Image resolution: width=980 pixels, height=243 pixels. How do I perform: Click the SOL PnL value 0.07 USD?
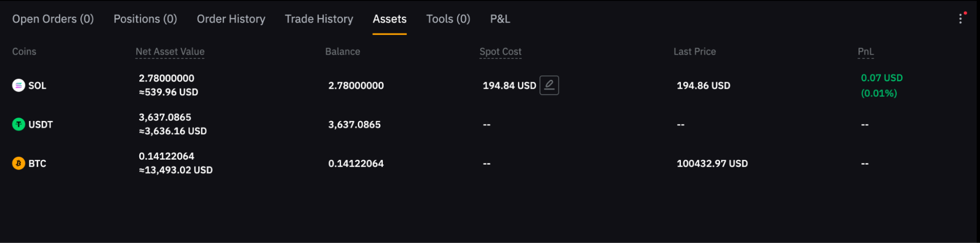click(x=881, y=78)
